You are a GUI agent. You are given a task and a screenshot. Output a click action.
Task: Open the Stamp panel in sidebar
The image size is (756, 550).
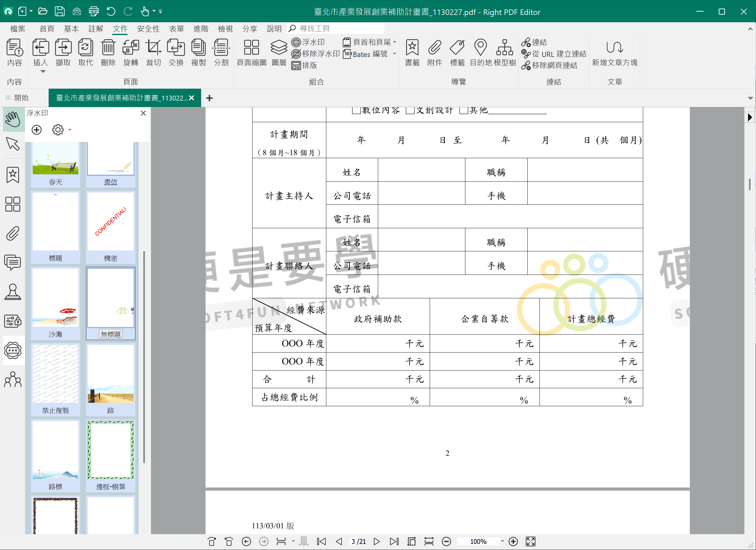[x=13, y=292]
